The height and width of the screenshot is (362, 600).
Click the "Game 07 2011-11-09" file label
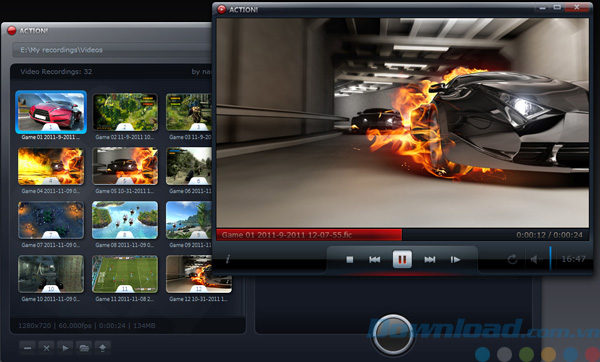coord(51,245)
